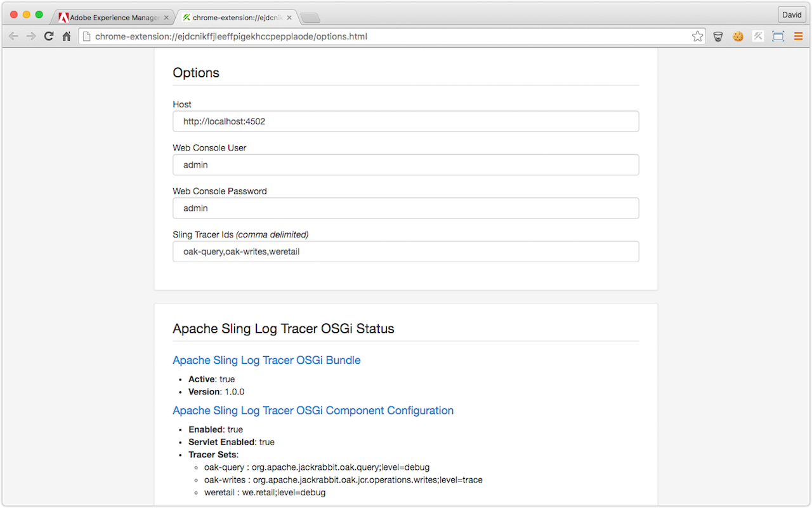The height and width of the screenshot is (508, 812).
Task: Go back with the browser back arrow
Action: [13, 36]
